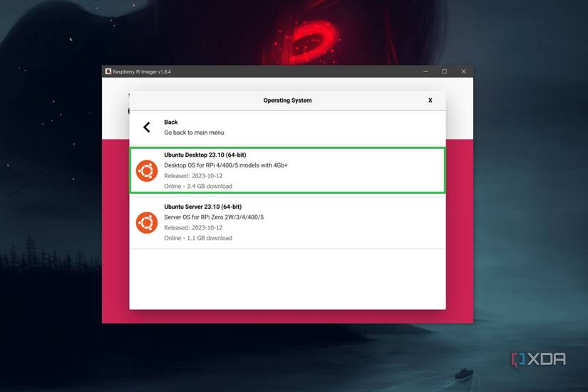Click 'Online - 2.4 GB download' text
Viewport: 588px width, 392px height.
[x=198, y=186]
